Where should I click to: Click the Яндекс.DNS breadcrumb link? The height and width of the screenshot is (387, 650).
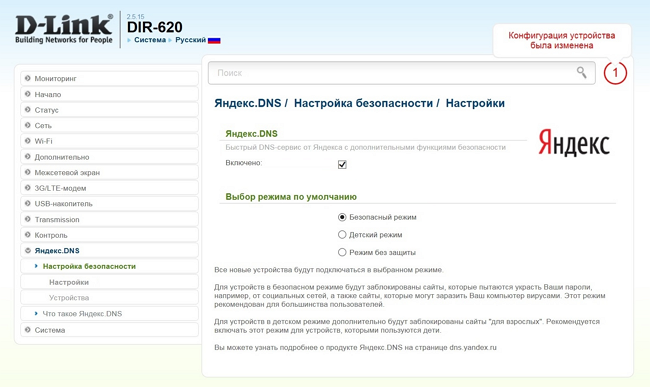tap(247, 103)
